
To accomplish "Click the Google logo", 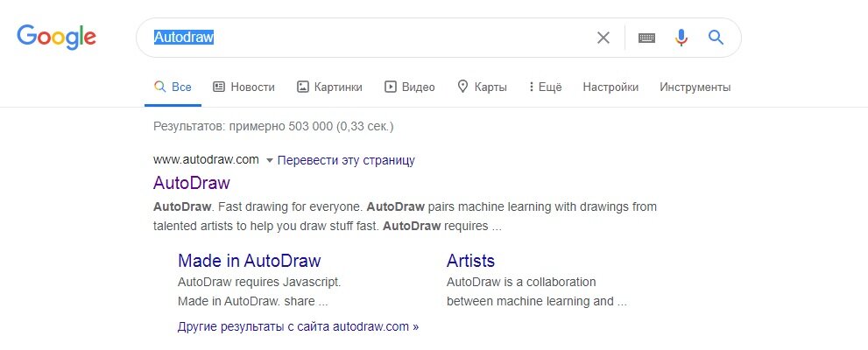I will click(x=56, y=37).
